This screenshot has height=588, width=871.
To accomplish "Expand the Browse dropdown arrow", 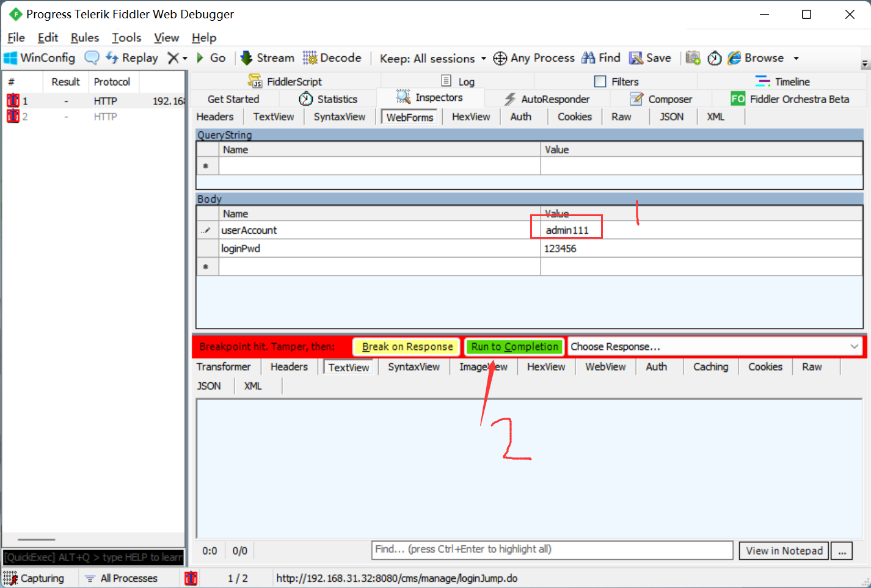I will click(x=796, y=59).
